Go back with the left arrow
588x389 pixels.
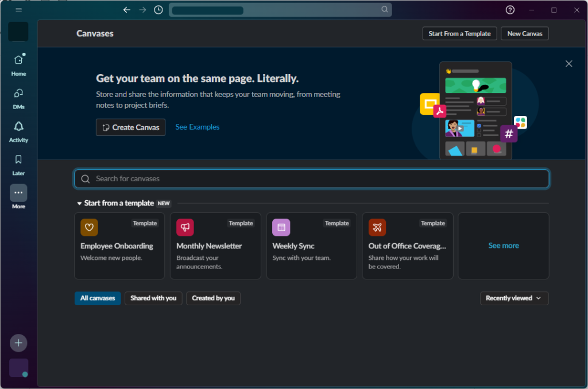coord(127,10)
